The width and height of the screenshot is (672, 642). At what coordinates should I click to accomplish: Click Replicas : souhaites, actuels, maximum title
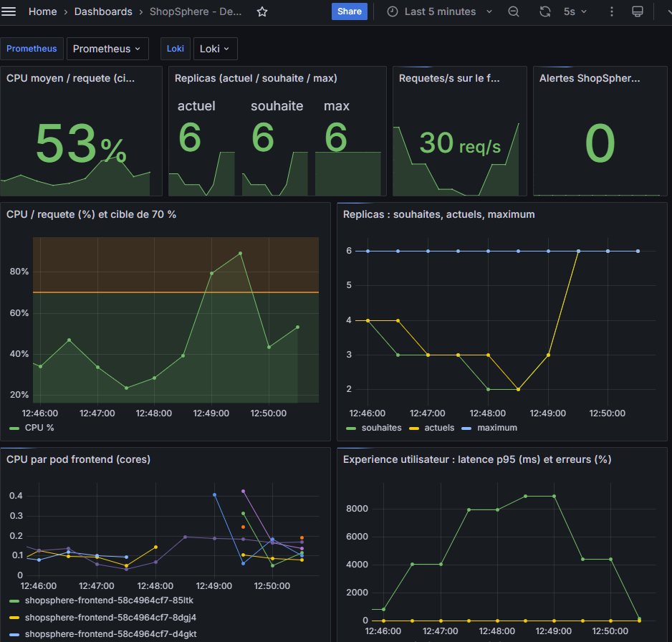click(x=439, y=214)
